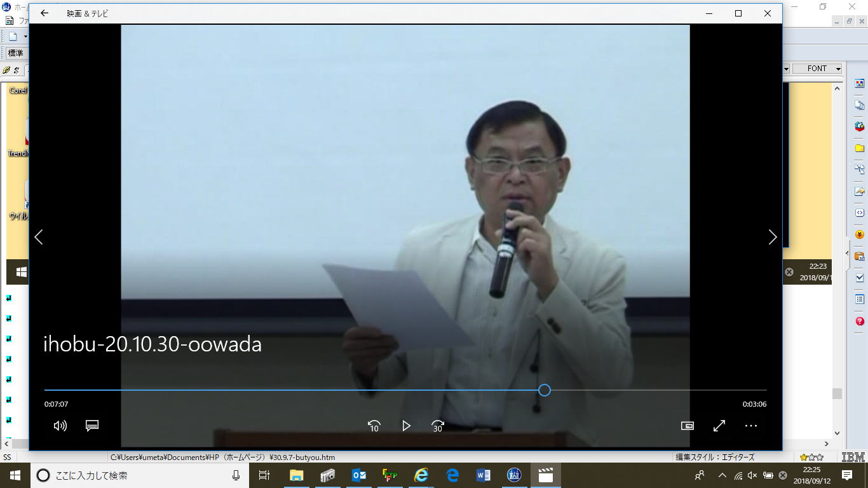
Task: Skip forward 30 seconds in the video
Action: coord(438,426)
